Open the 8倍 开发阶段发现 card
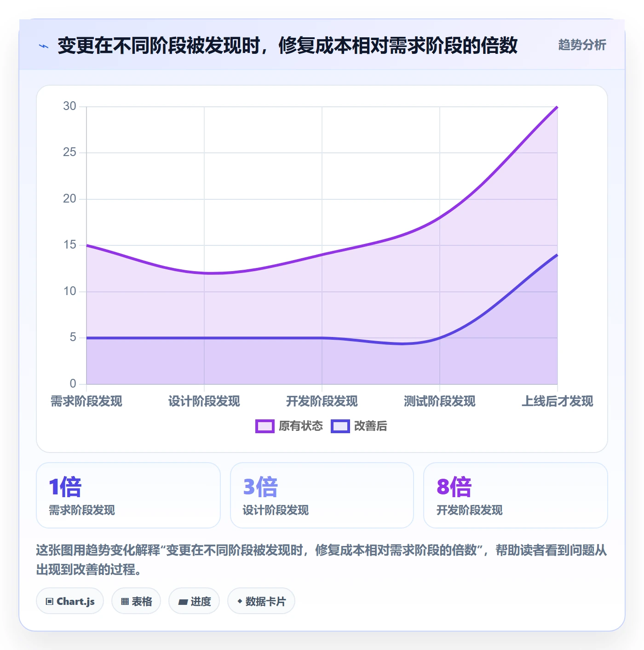The width and height of the screenshot is (644, 650). pyautogui.click(x=516, y=495)
